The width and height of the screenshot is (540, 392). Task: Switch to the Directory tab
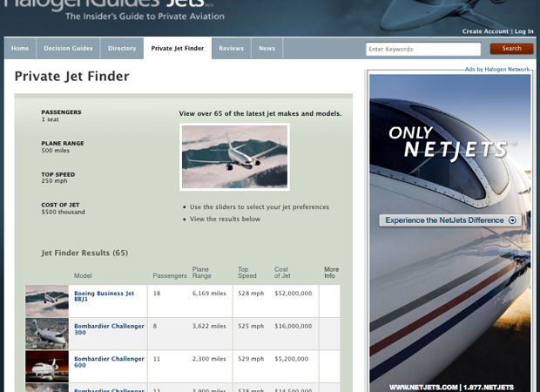122,48
